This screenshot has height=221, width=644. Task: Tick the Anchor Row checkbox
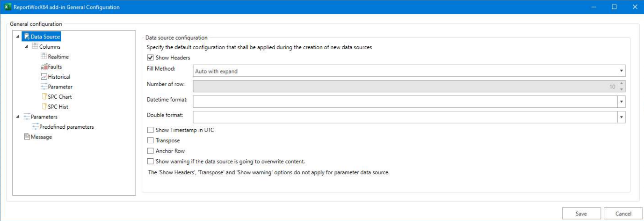click(150, 151)
